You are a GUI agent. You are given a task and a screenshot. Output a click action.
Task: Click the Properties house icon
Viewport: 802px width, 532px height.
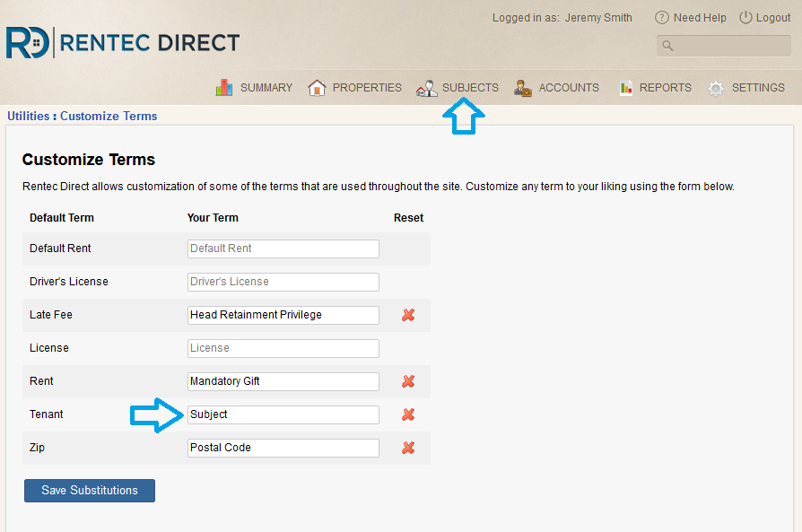[317, 88]
